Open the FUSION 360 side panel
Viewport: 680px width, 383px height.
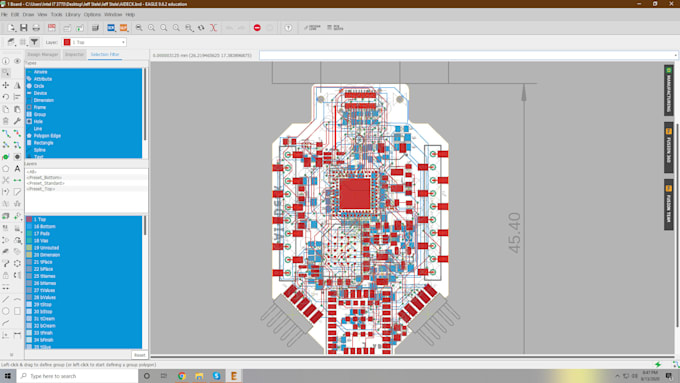pyautogui.click(x=668, y=147)
